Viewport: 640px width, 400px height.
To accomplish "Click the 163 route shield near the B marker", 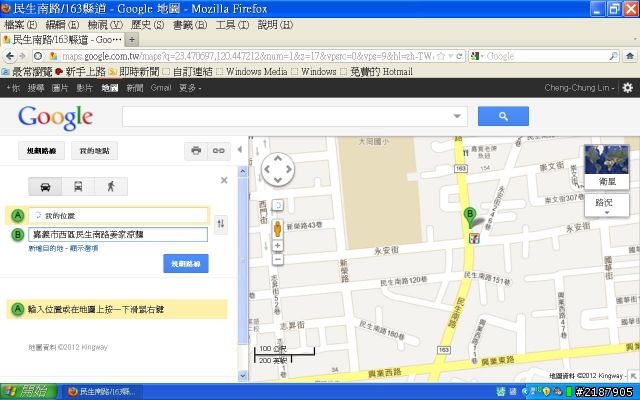I will tap(461, 168).
